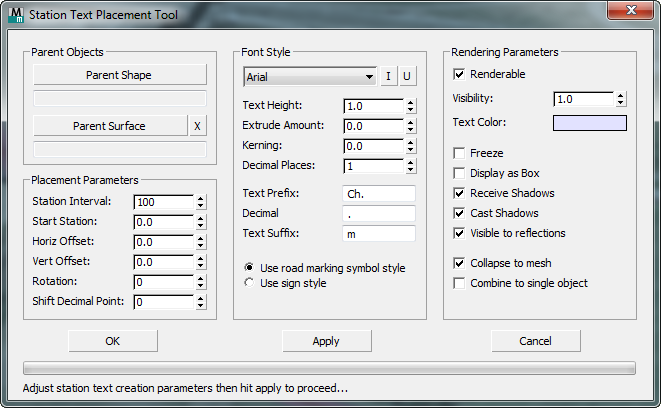Enable the Freeze checkbox
The image size is (661, 408).
click(x=459, y=154)
